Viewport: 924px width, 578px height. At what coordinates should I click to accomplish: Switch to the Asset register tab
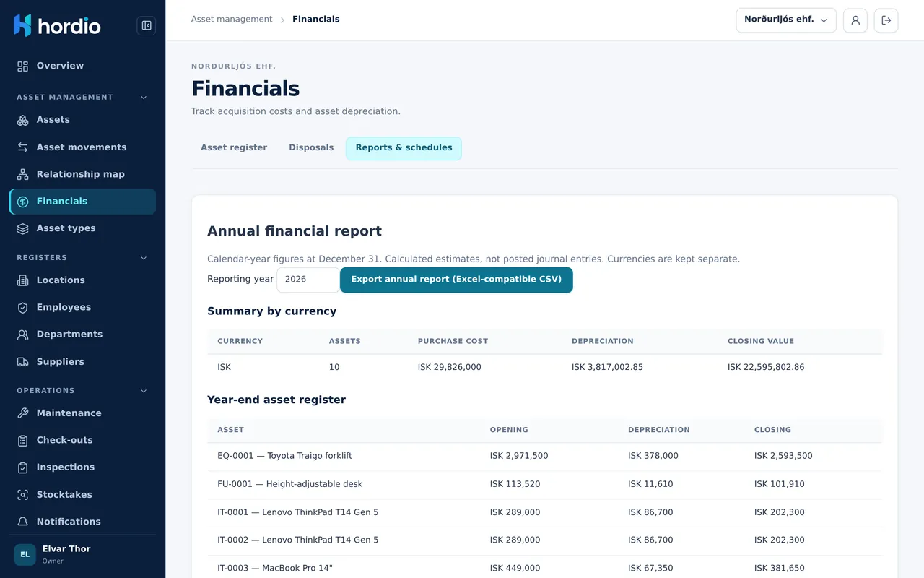tap(234, 148)
